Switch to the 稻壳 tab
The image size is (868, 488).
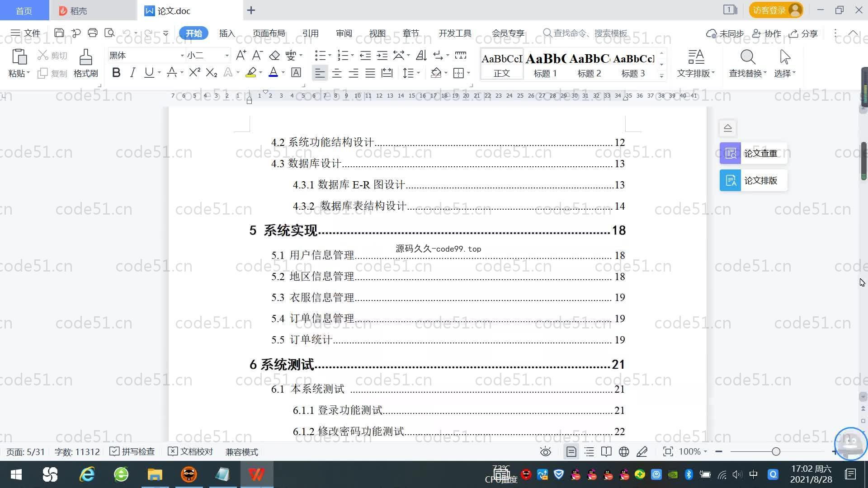click(93, 10)
